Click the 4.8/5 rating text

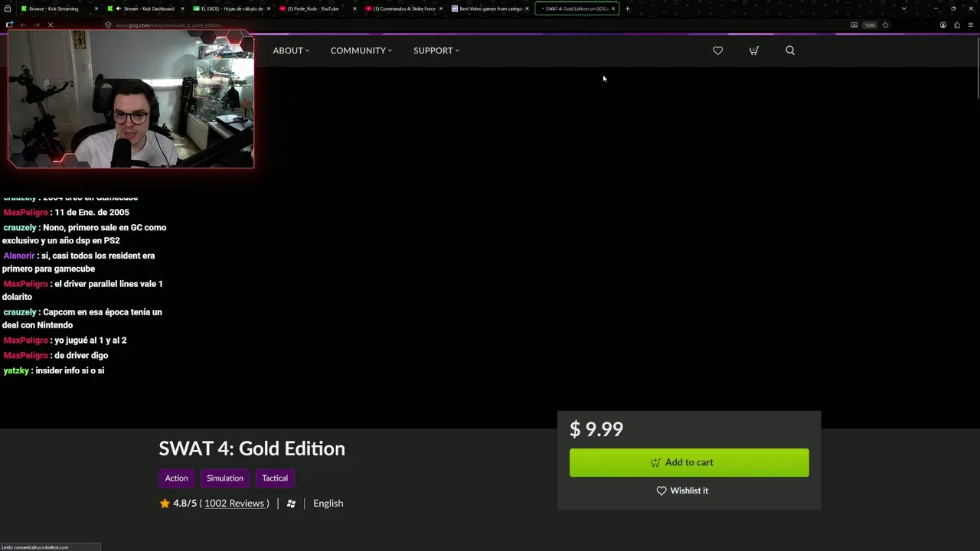tap(185, 504)
